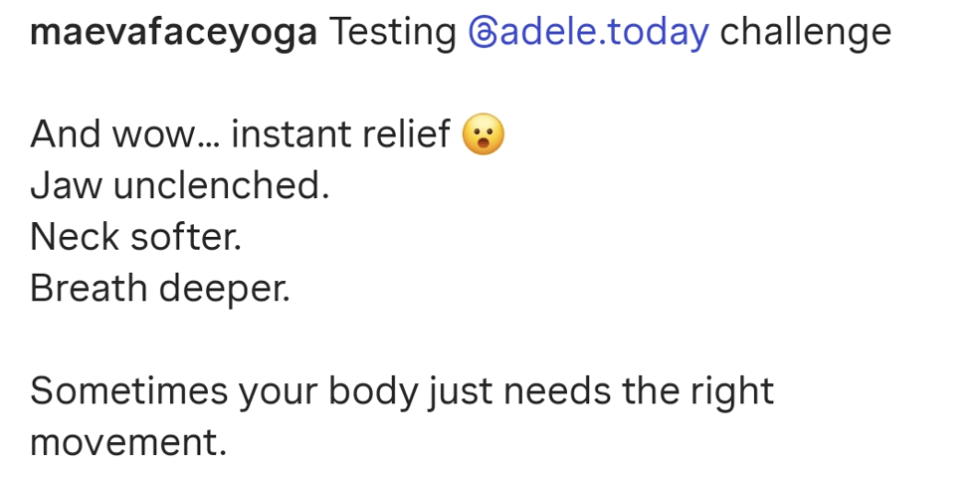This screenshot has height=477, width=980.
Task: Click the word "movement."
Action: (128, 442)
